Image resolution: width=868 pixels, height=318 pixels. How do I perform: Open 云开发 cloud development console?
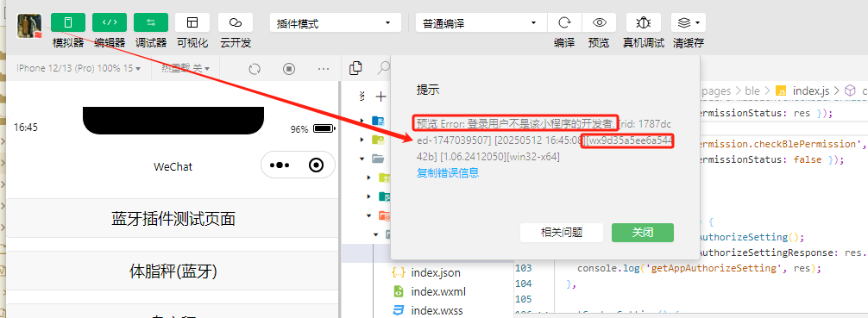pyautogui.click(x=236, y=22)
